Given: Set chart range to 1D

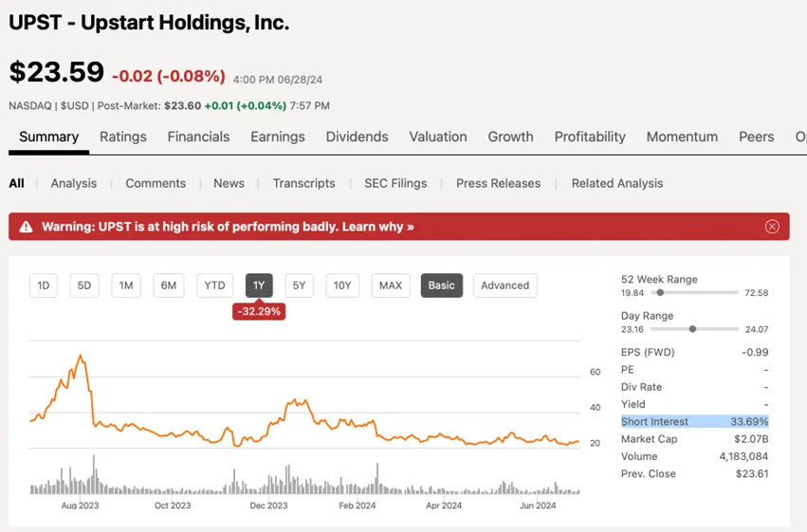Looking at the screenshot, I should (x=44, y=285).
